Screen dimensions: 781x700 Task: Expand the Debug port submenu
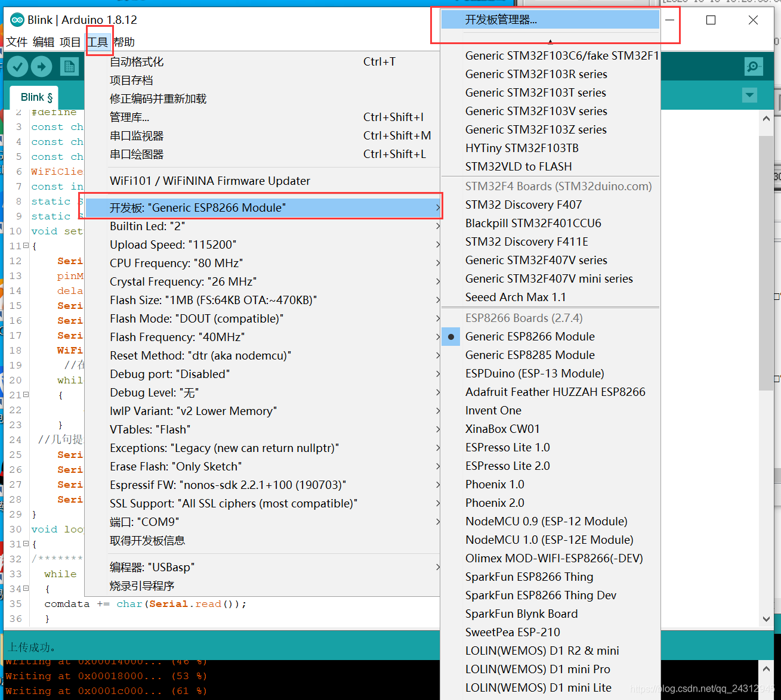pos(263,374)
